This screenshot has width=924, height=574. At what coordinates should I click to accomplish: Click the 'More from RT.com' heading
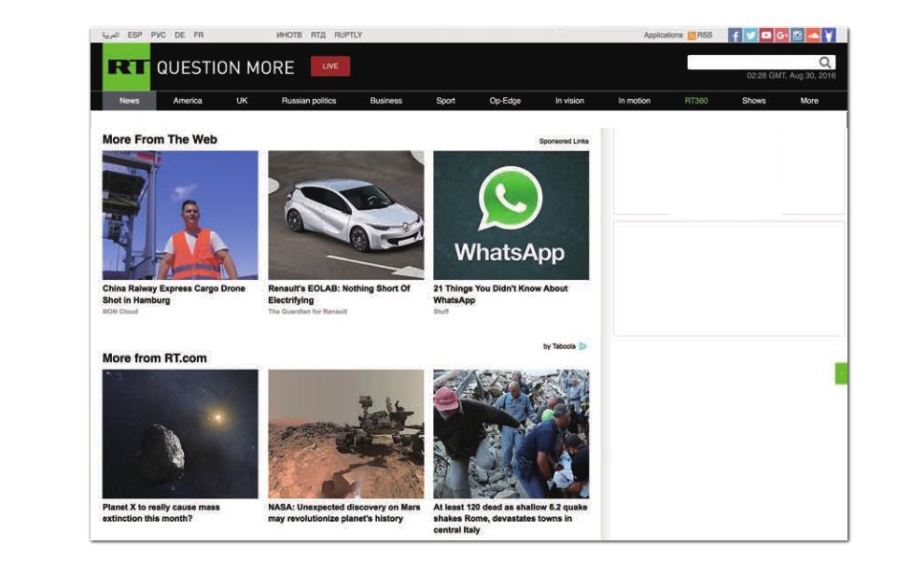pyautogui.click(x=154, y=358)
